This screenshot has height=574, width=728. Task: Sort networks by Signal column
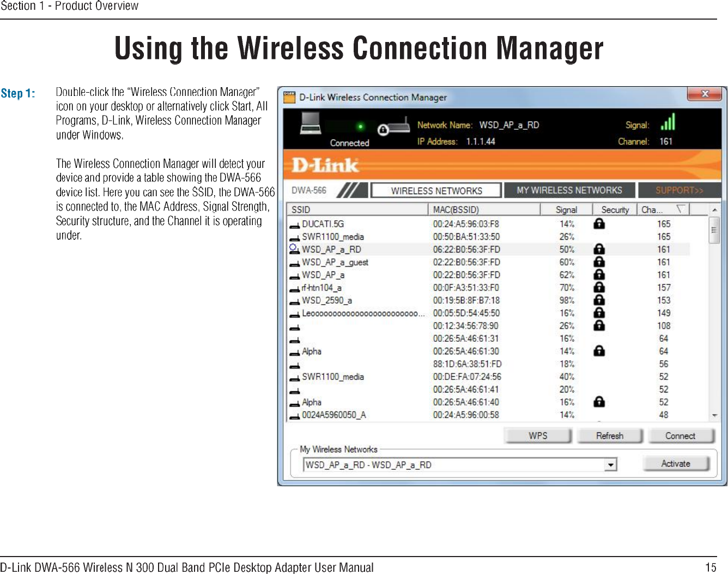click(566, 210)
